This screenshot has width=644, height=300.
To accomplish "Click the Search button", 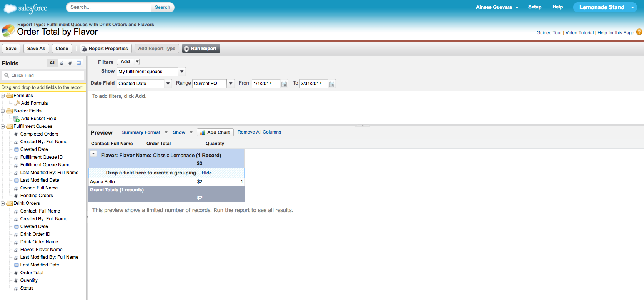I will 163,7.
